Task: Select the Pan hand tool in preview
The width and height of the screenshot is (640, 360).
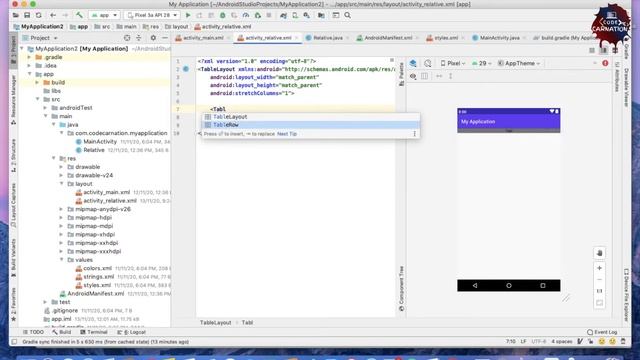Action: pos(599,253)
